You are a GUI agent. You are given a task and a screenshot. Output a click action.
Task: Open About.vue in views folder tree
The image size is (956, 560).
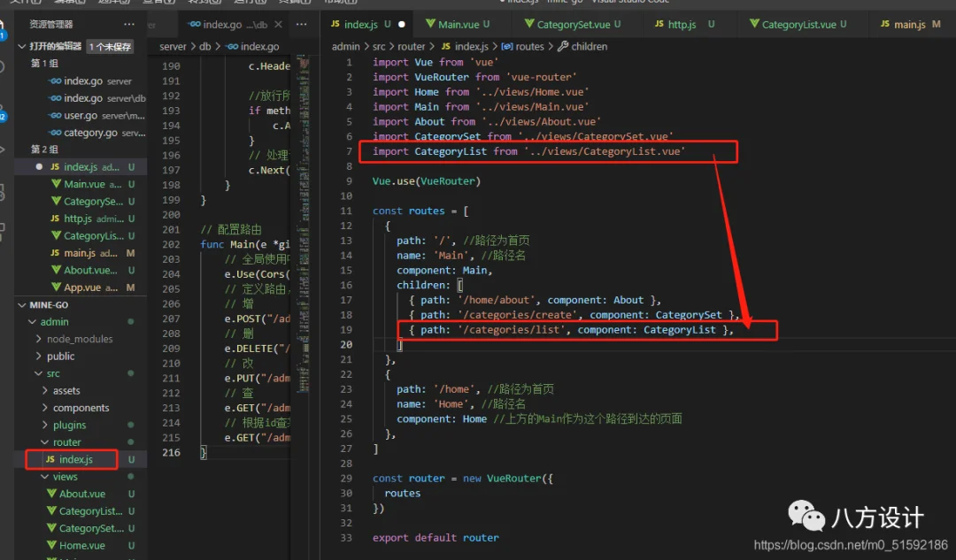81,494
